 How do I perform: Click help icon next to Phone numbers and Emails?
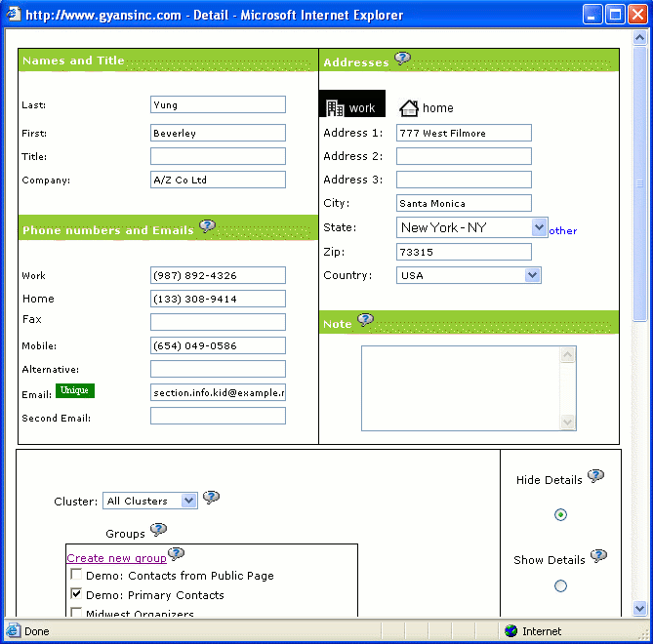(207, 226)
